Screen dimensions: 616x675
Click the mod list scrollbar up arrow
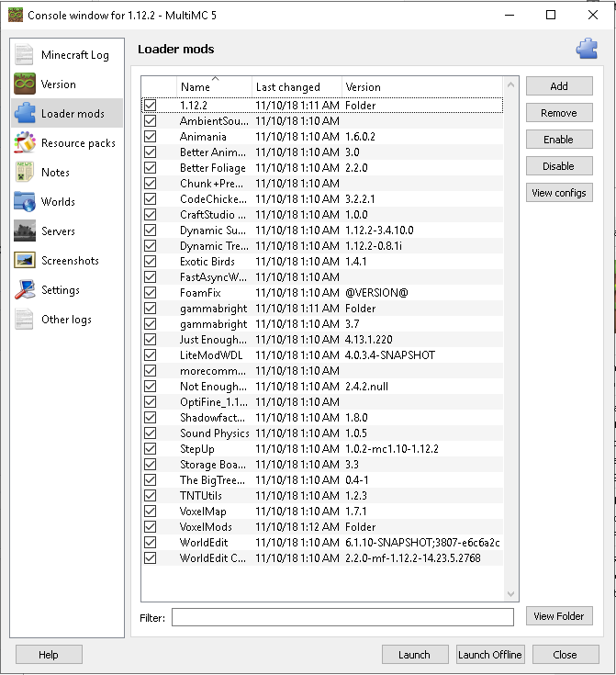tap(510, 84)
